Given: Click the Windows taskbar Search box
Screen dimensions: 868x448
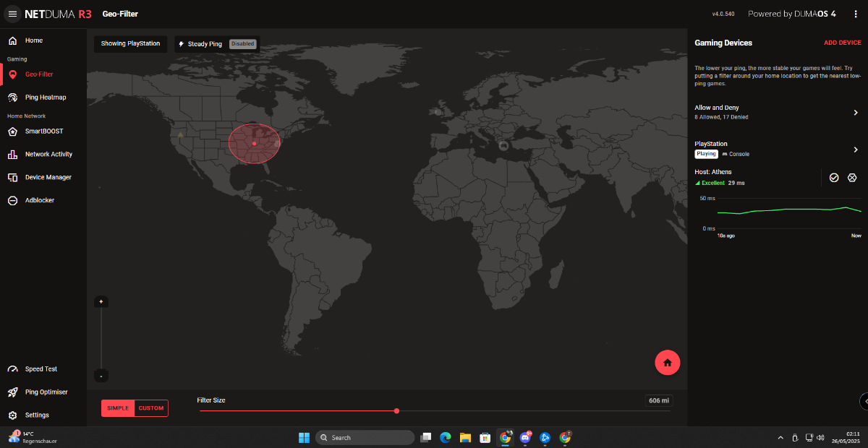Looking at the screenshot, I should coord(365,437).
